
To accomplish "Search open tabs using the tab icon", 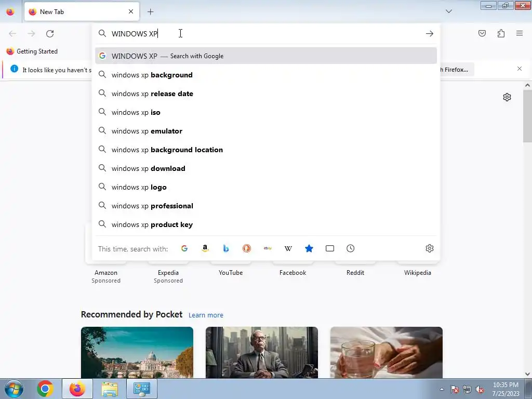I will coord(330,248).
